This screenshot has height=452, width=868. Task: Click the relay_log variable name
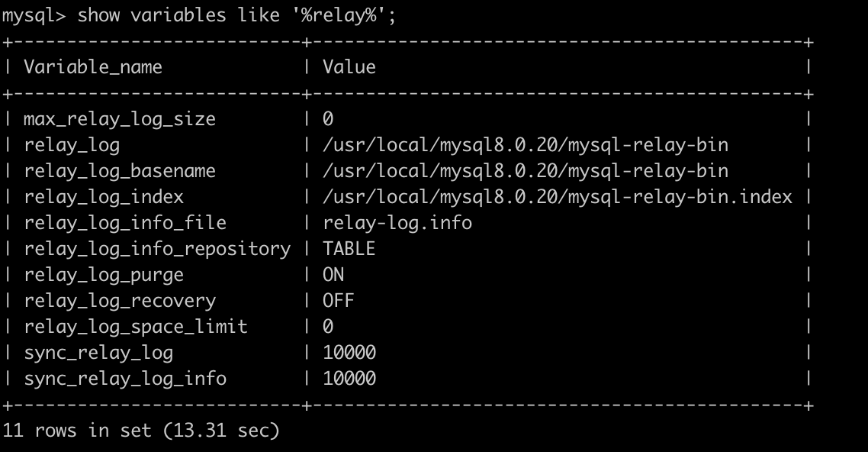pyautogui.click(x=72, y=145)
